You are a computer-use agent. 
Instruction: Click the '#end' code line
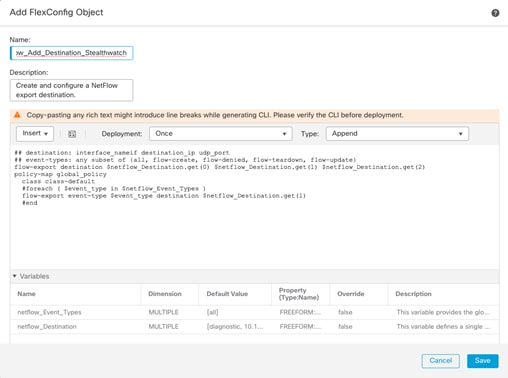[30, 203]
